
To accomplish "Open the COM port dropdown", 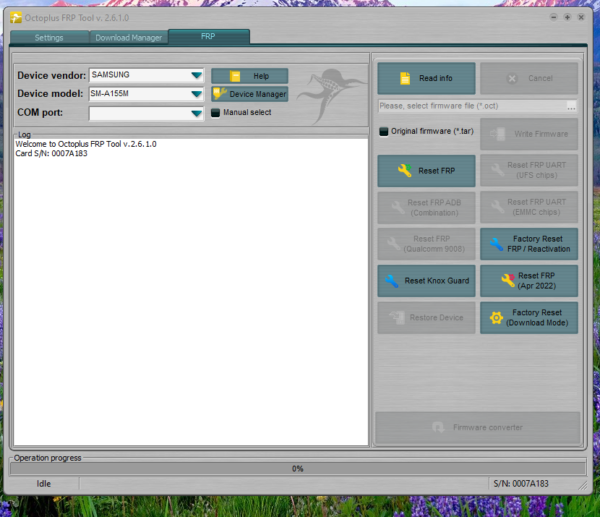I will (x=196, y=113).
